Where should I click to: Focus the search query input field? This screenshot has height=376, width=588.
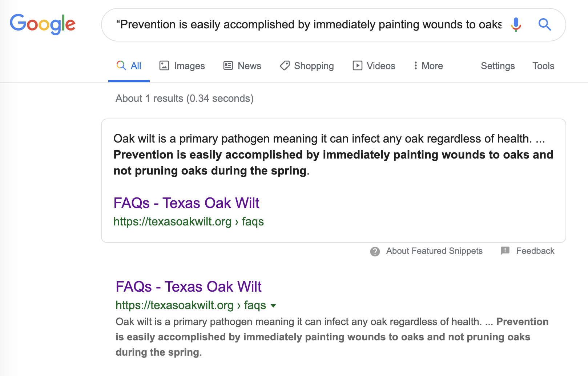click(309, 25)
